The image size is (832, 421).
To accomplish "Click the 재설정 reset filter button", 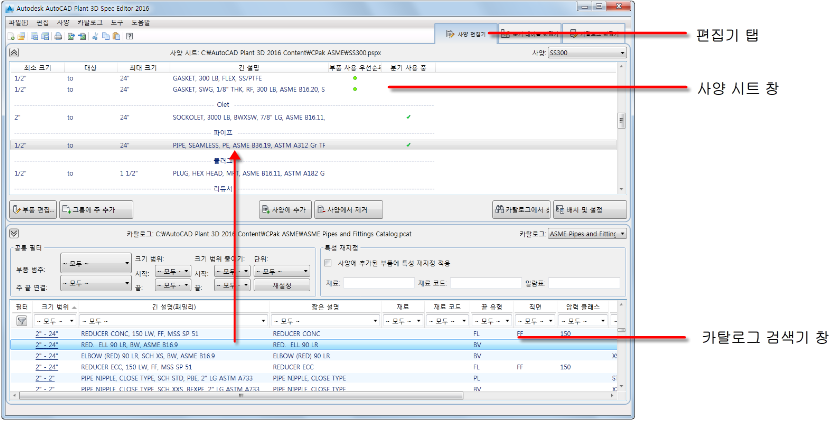I will pos(282,285).
